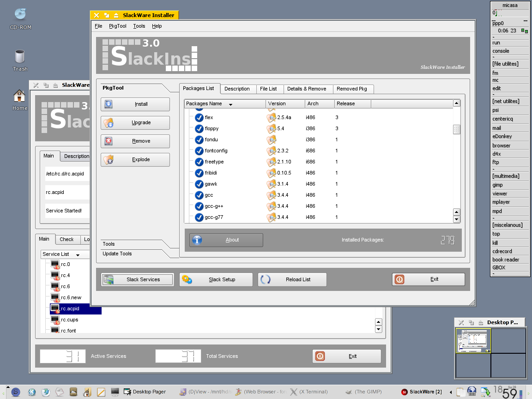
Task: Launch 'gimp' from the side menu
Action: [510, 185]
